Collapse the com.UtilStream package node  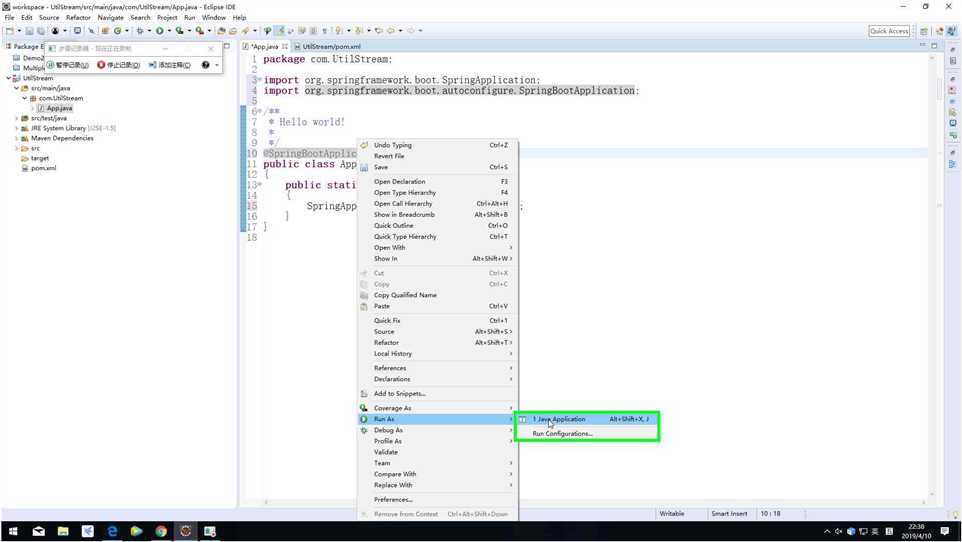(25, 98)
